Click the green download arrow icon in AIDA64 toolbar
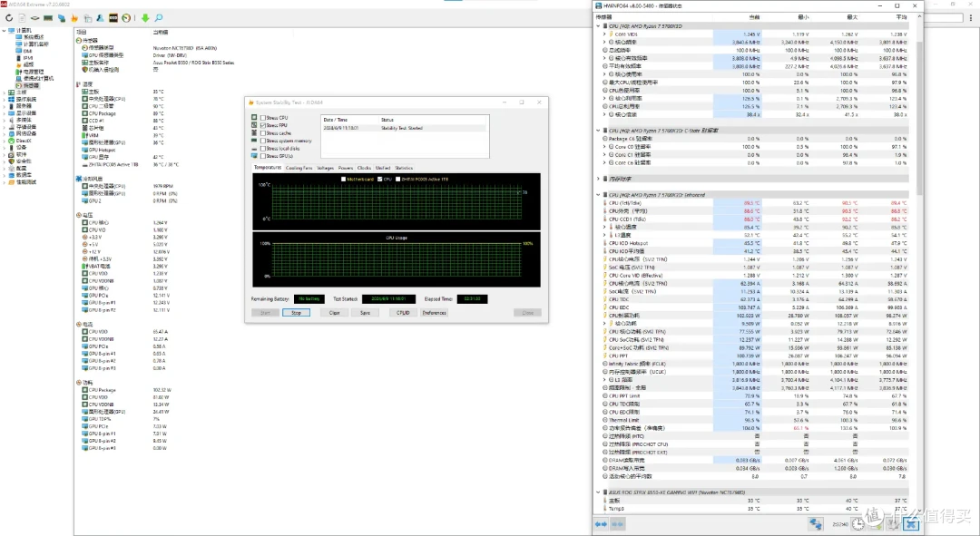 [145, 17]
